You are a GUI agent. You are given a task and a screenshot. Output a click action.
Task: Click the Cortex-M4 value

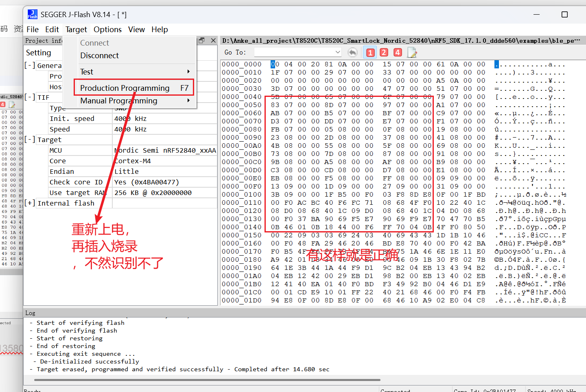point(133,161)
